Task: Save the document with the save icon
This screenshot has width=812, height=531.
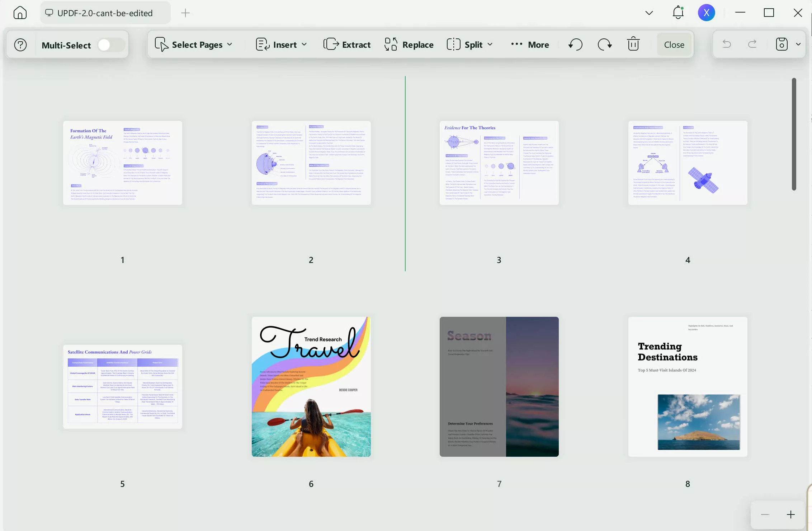Action: (x=782, y=44)
